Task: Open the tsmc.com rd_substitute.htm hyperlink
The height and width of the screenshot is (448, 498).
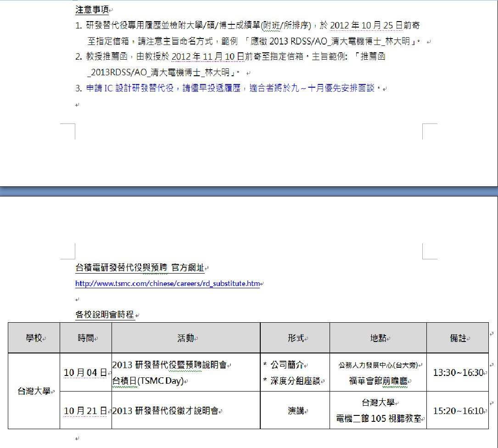Action: pyautogui.click(x=168, y=283)
